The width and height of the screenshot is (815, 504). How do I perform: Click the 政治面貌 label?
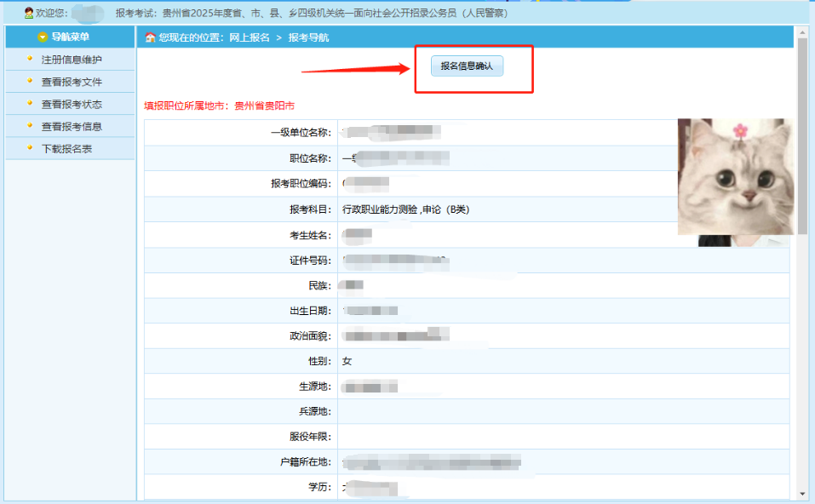coord(310,336)
